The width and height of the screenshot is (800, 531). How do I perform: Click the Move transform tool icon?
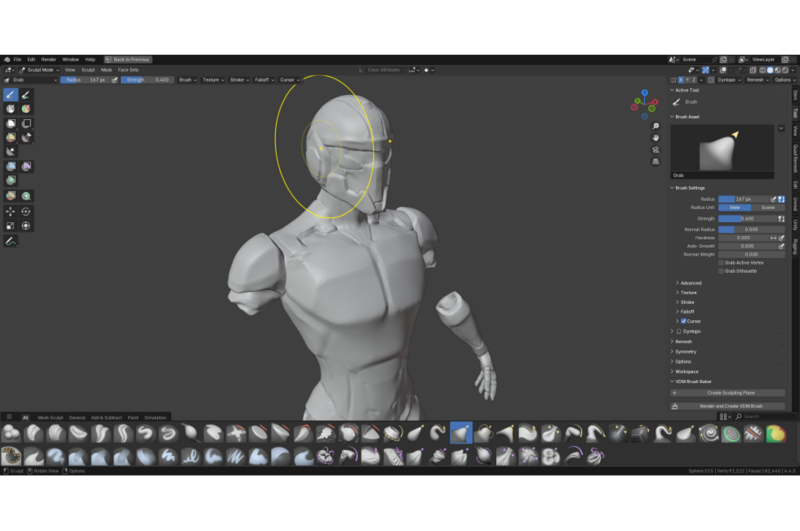coord(11,211)
